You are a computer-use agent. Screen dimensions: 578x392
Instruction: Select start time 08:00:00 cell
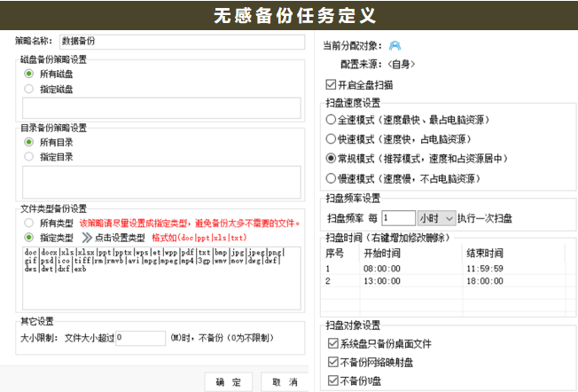pos(382,269)
